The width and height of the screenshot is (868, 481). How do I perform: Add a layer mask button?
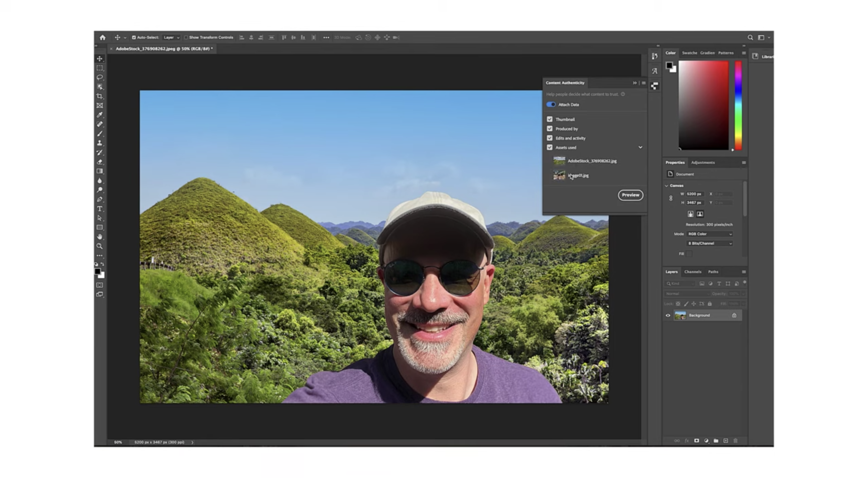click(x=696, y=441)
